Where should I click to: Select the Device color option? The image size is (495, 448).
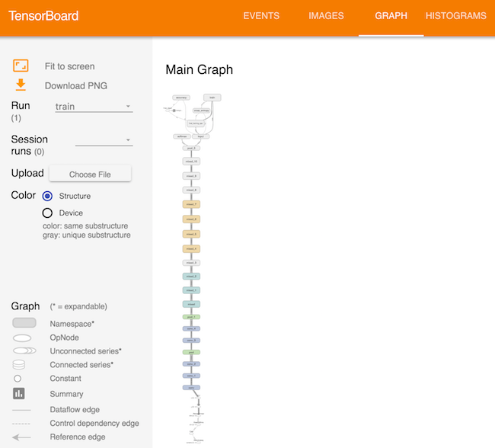pos(47,213)
